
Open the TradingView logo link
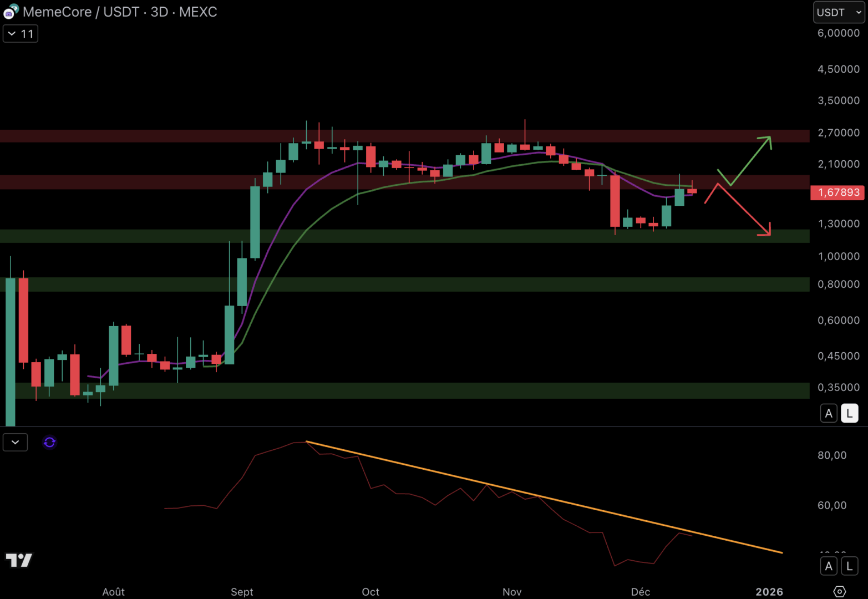[19, 560]
